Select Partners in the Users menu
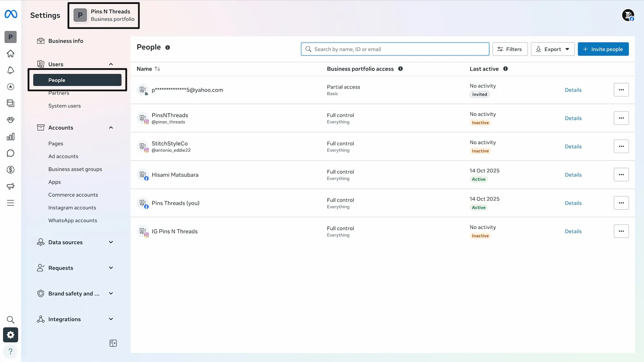 click(x=59, y=93)
